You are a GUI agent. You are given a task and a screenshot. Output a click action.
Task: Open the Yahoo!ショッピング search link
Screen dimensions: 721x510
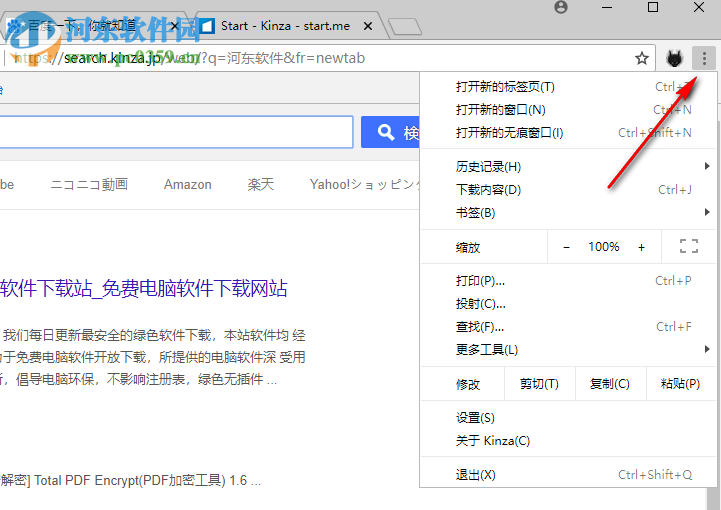[365, 184]
